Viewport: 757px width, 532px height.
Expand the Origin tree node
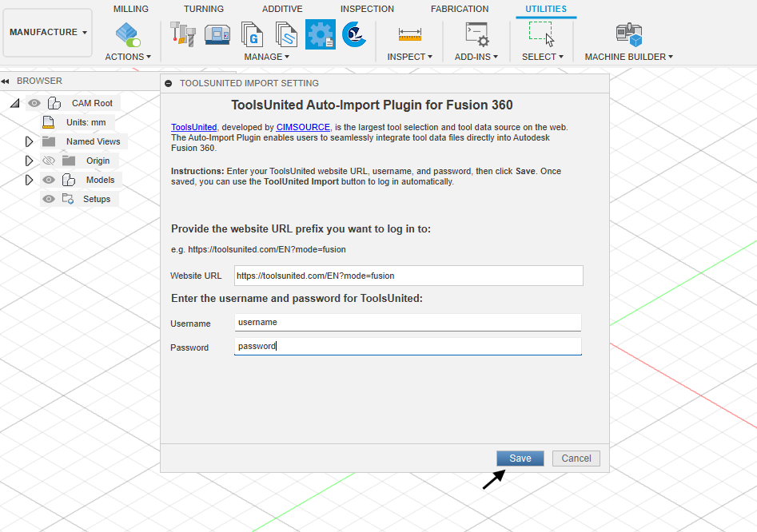point(29,161)
